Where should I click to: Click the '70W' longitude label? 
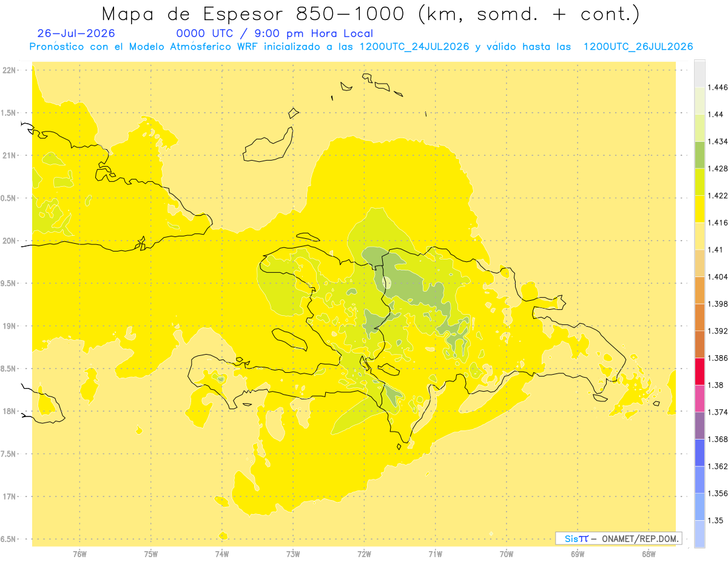(507, 554)
